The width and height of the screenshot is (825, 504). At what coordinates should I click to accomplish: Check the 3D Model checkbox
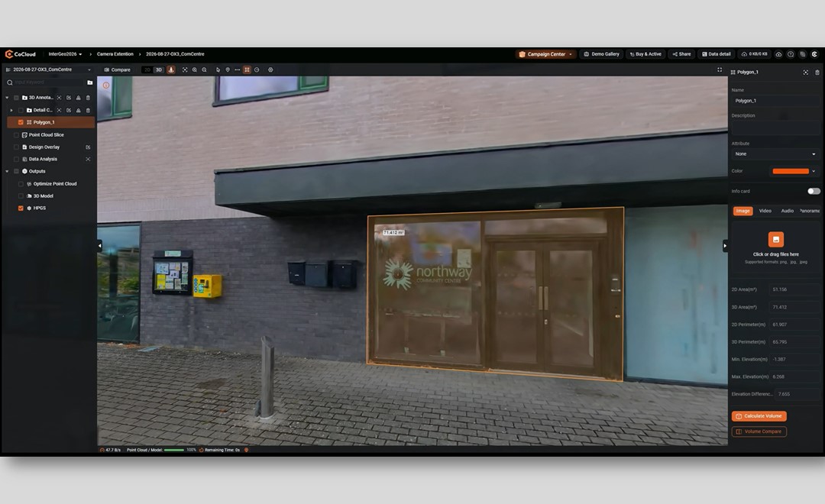coord(21,195)
